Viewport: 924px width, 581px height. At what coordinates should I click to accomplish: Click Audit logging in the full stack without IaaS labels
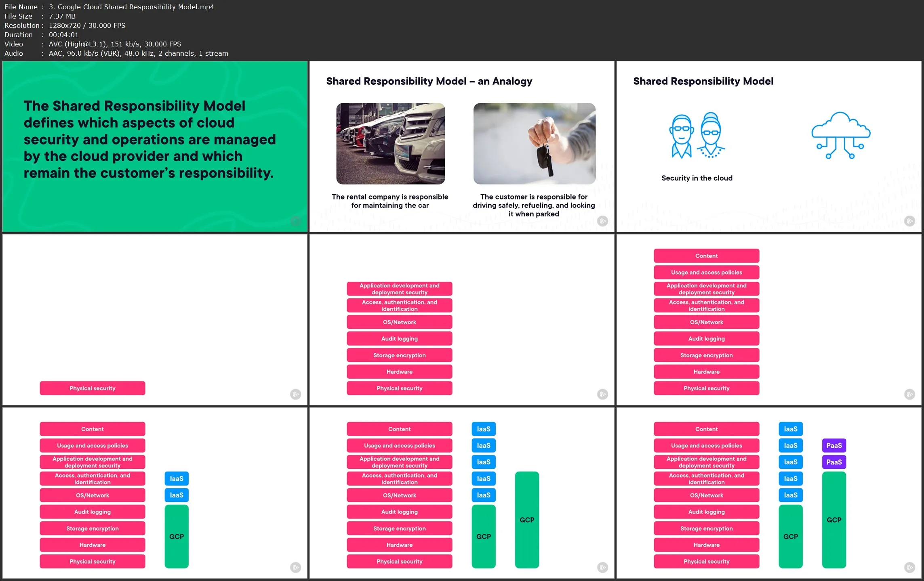pos(706,338)
